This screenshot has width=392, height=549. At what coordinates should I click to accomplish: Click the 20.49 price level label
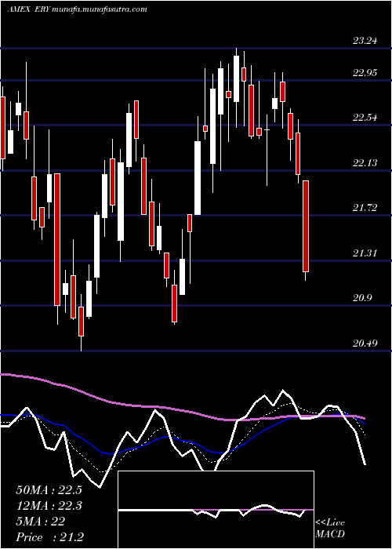(365, 344)
